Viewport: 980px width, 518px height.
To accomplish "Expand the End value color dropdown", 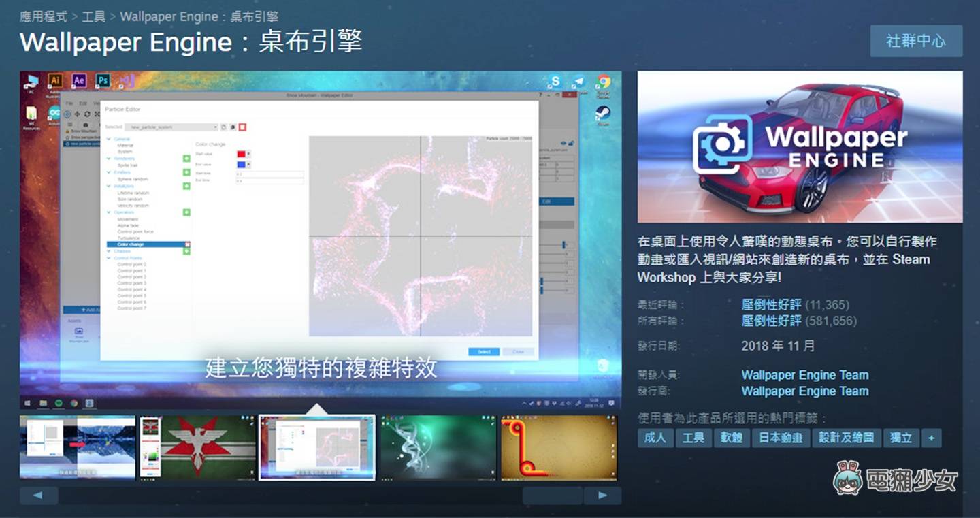I will coord(247,164).
